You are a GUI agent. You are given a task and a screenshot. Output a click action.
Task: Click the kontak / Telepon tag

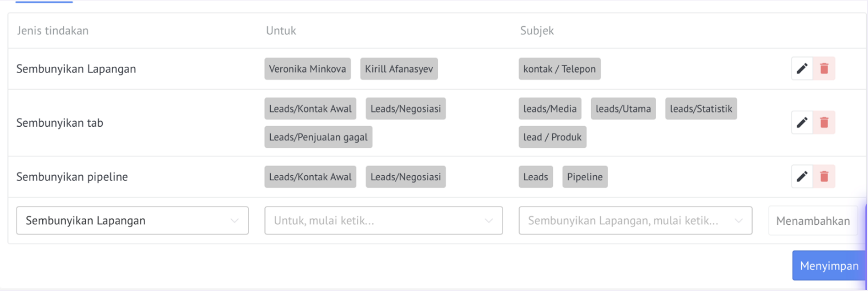click(x=560, y=69)
